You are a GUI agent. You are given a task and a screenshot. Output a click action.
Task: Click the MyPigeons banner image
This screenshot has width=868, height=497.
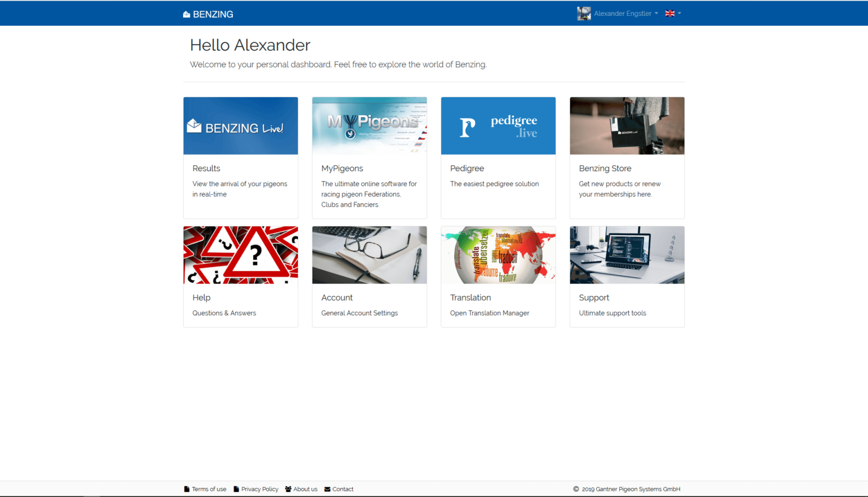[369, 125]
